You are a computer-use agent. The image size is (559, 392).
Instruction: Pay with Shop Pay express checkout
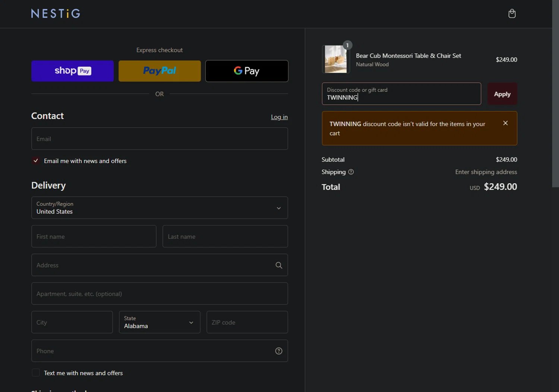pyautogui.click(x=73, y=71)
